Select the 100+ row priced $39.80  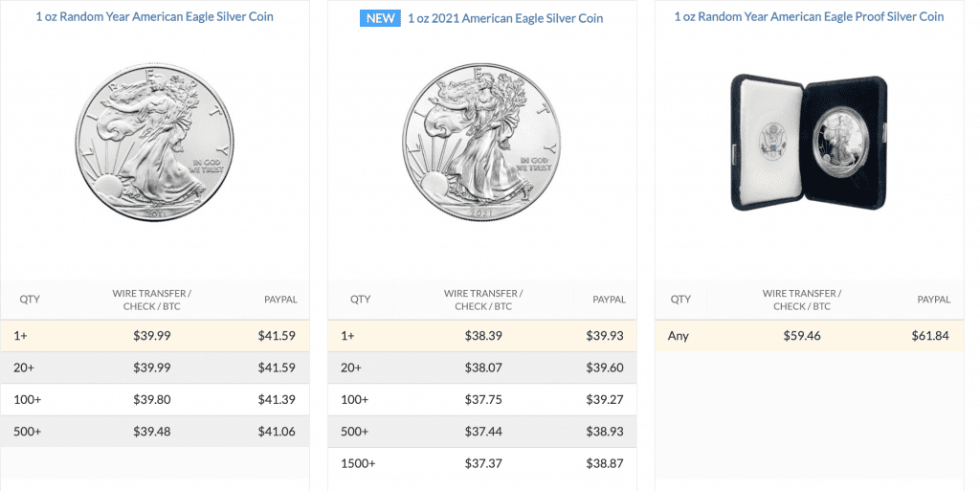click(x=155, y=399)
